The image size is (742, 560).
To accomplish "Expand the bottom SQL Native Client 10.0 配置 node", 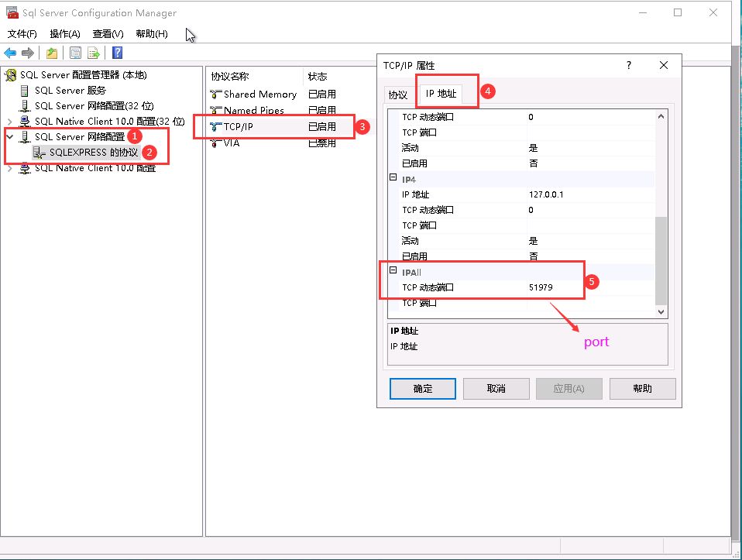I will [x=10, y=168].
